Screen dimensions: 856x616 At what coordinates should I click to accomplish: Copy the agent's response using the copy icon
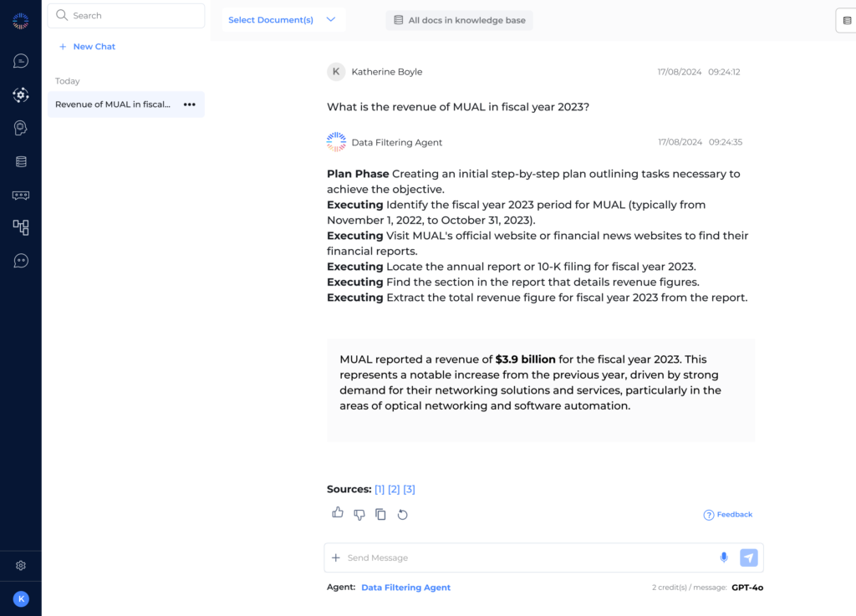[380, 514]
